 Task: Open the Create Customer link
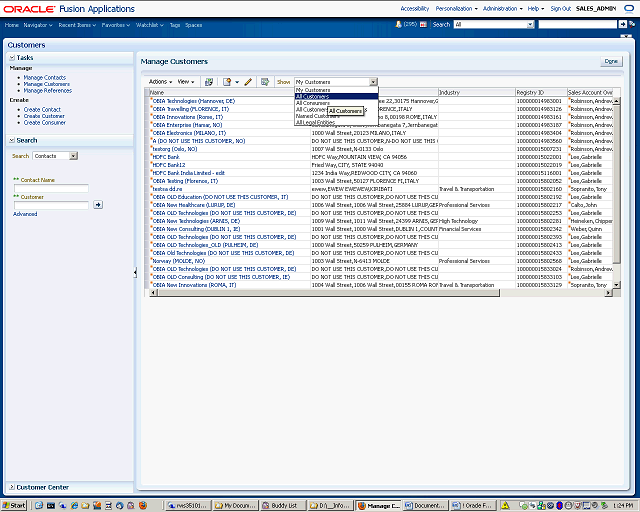coord(44,116)
